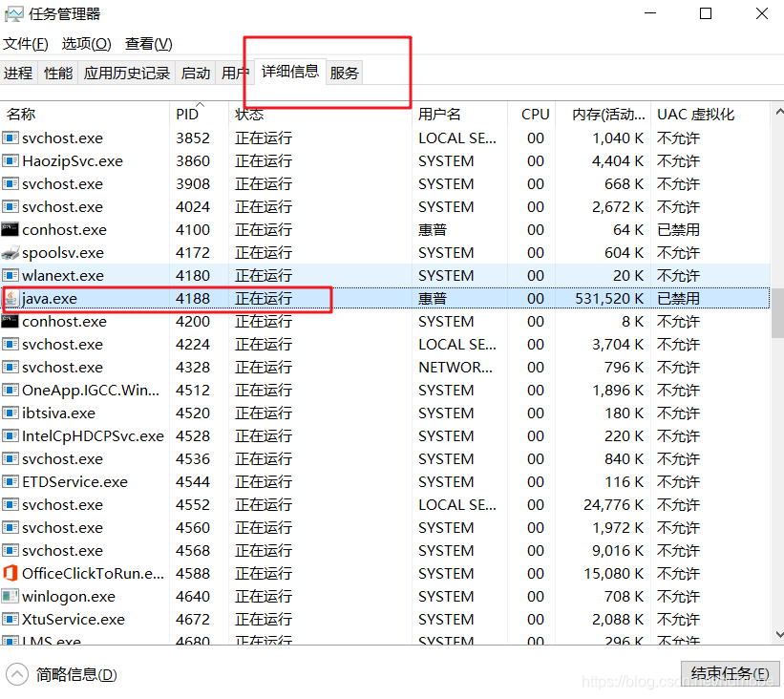The height and width of the screenshot is (699, 784).
Task: Open the 查看(V) menu
Action: [x=149, y=44]
